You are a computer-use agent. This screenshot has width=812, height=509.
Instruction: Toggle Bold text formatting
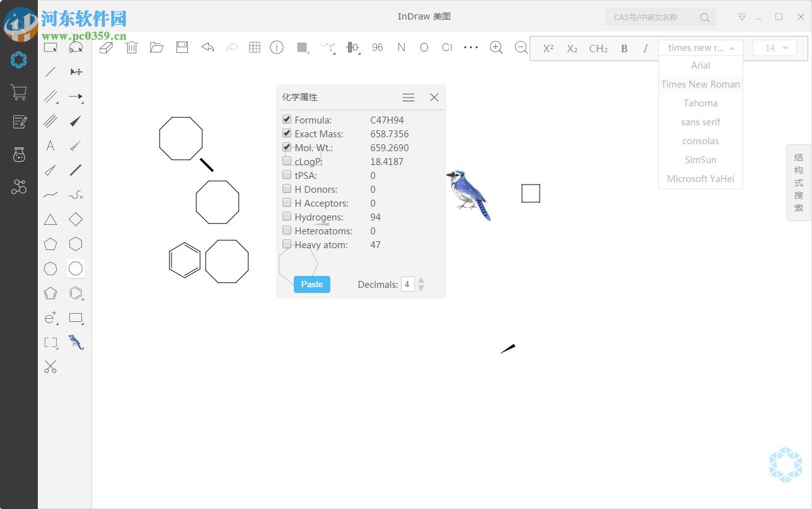click(x=624, y=48)
